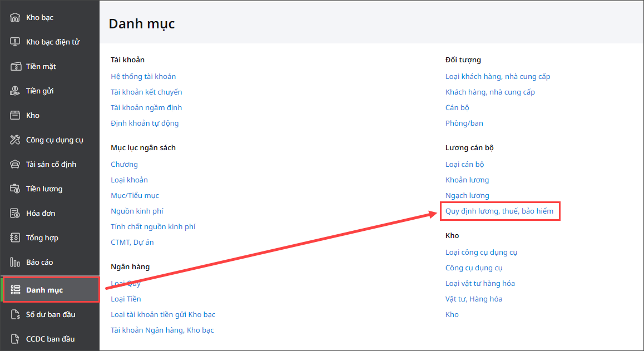Viewport: 644px width, 351px height.
Task: Click the CCDC ban đầu document icon
Action: 15,339
